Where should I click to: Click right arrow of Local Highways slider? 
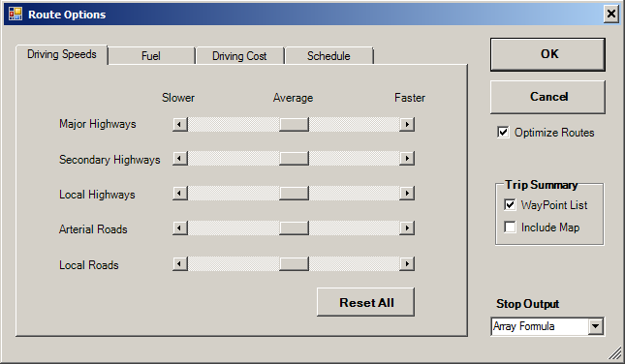pos(407,194)
